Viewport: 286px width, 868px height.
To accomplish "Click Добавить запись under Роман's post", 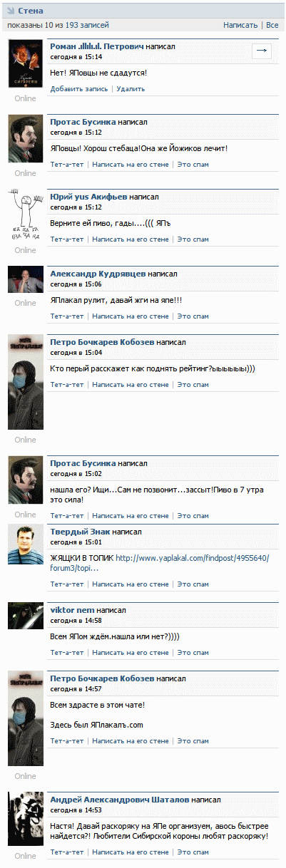I will [x=79, y=89].
